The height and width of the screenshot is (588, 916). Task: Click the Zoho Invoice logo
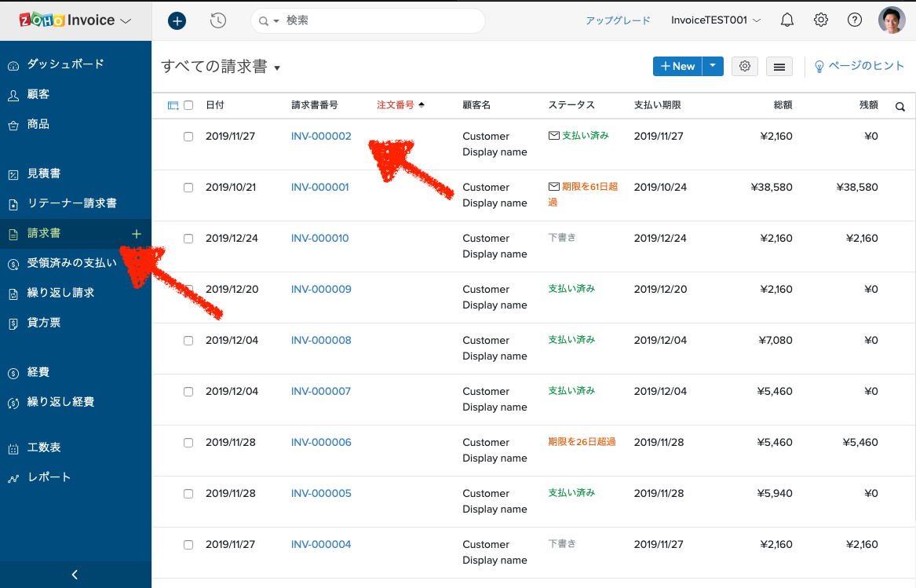coord(68,20)
